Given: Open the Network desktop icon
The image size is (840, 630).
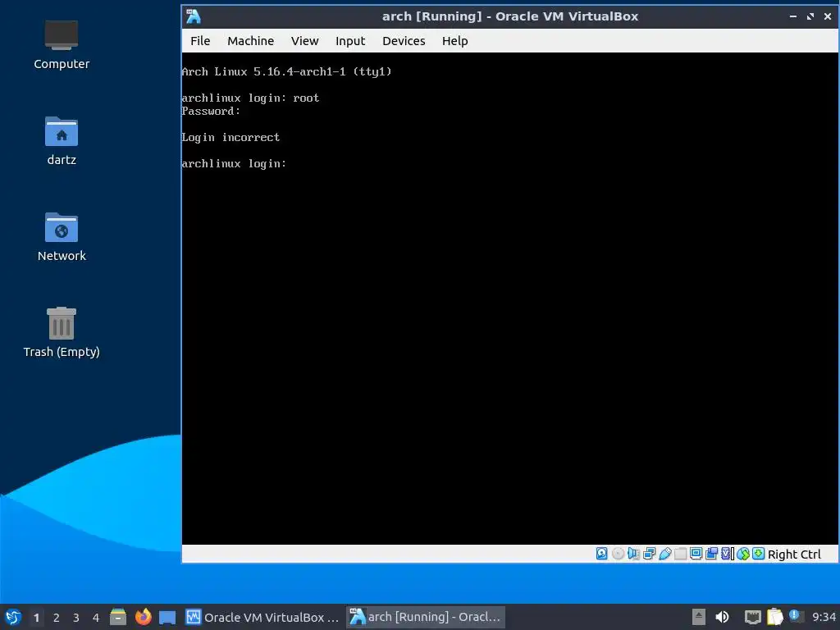Looking at the screenshot, I should pos(62,237).
